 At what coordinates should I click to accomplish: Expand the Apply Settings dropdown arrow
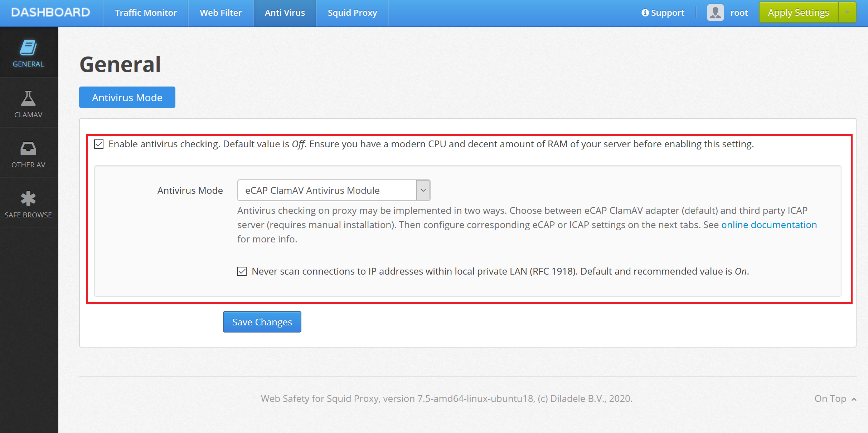click(847, 13)
